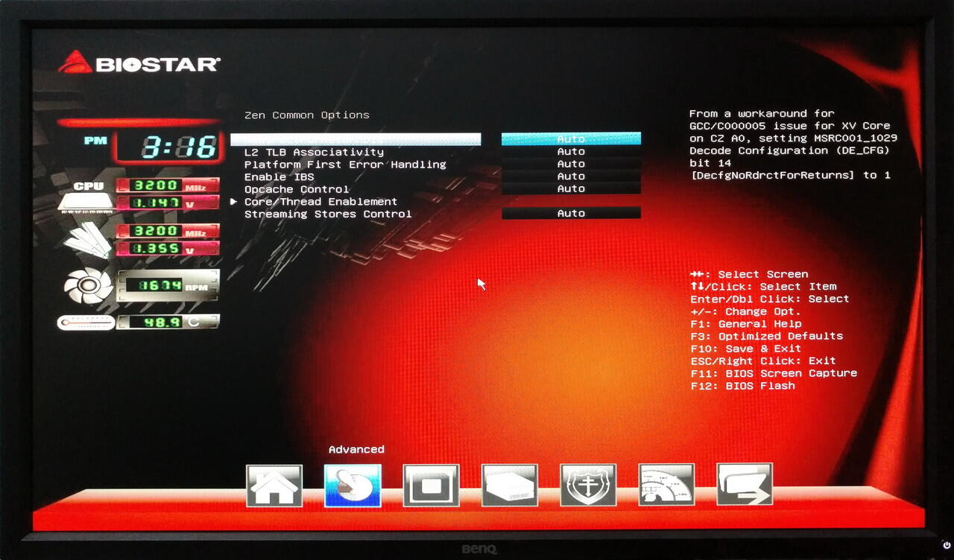
Task: Click the F10: Save & Exit hint
Action: coord(746,349)
